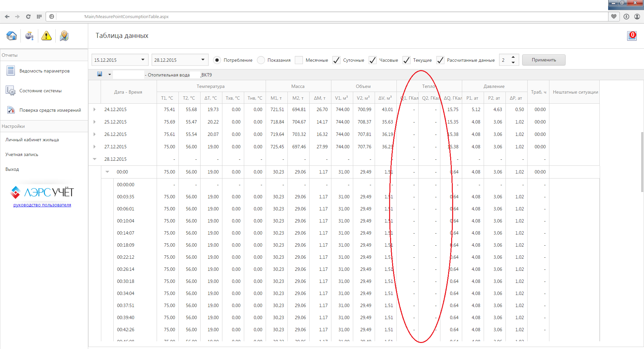The width and height of the screenshot is (644, 349).
Task: Open Личный кабинет жильца settings
Action: [x=32, y=140]
